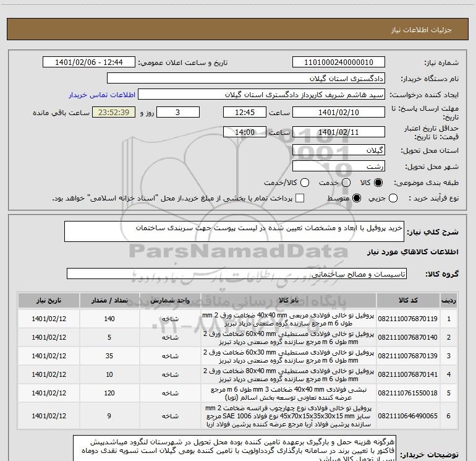The width and height of the screenshot is (476, 461).
Task: Click the نبشی فولادی 40x40 item name
Action: [x=289, y=393]
